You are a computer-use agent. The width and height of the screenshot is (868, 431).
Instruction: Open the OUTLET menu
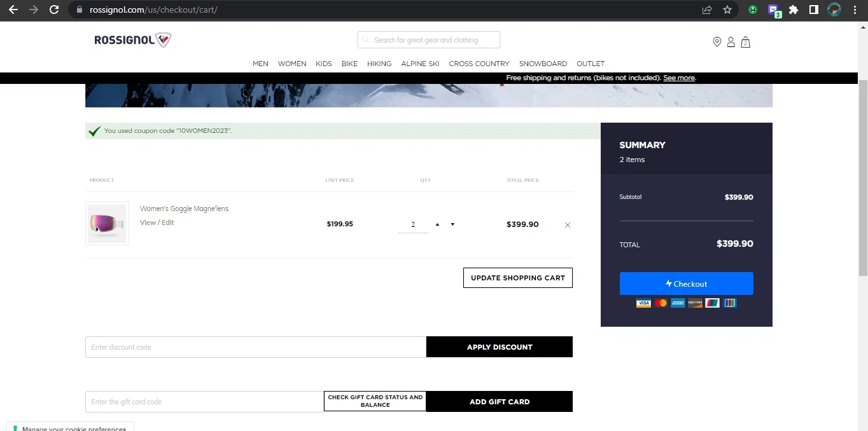(591, 64)
